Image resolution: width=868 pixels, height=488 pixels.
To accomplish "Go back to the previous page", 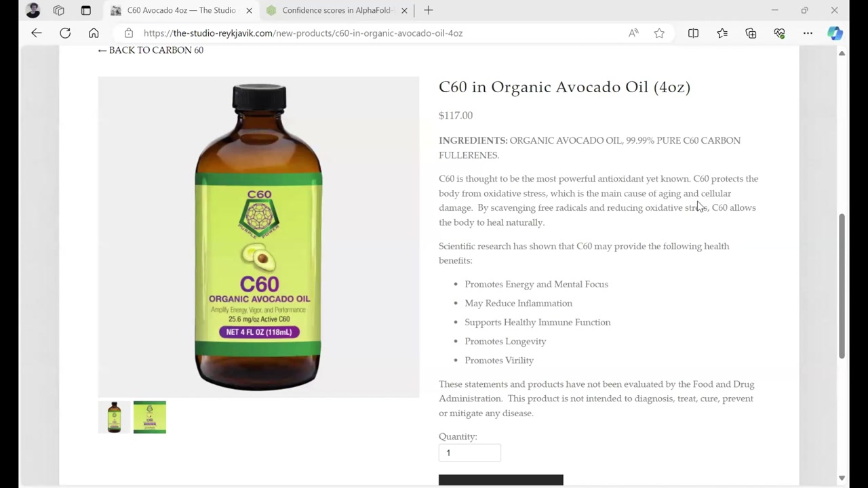I will click(x=37, y=33).
